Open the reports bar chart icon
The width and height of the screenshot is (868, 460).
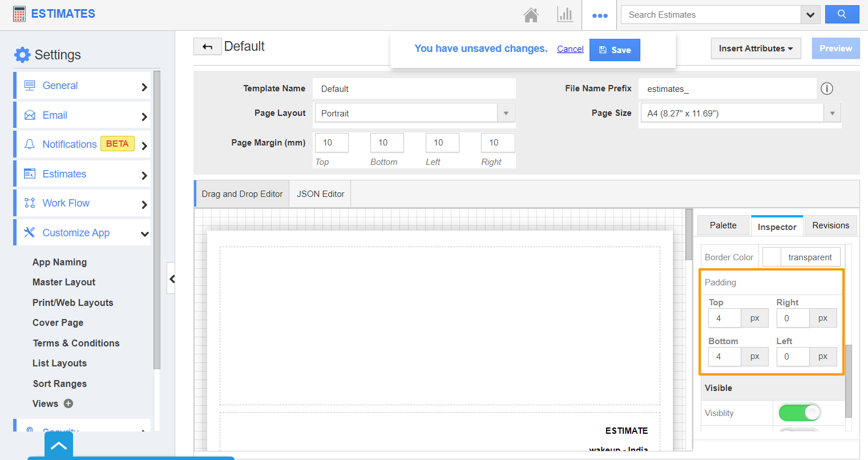point(565,15)
